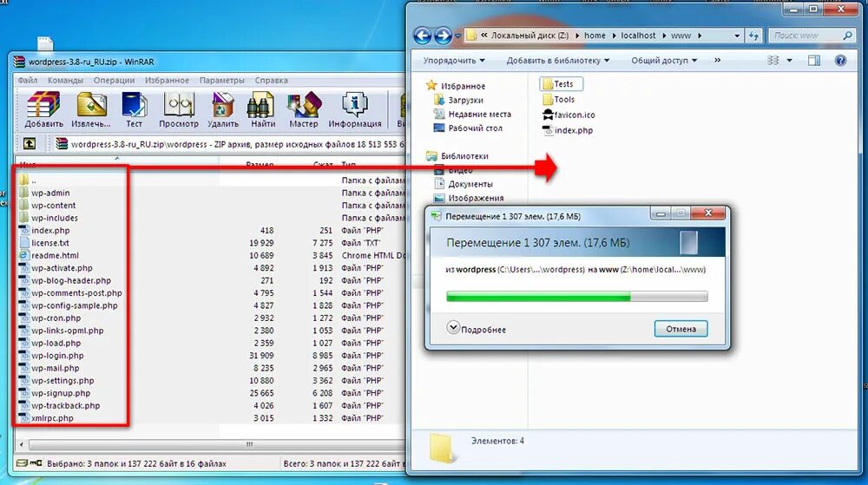Viewport: 868px width, 485px height.
Task: Show more Explorer toolbar commands chevron
Action: pyautogui.click(x=718, y=60)
